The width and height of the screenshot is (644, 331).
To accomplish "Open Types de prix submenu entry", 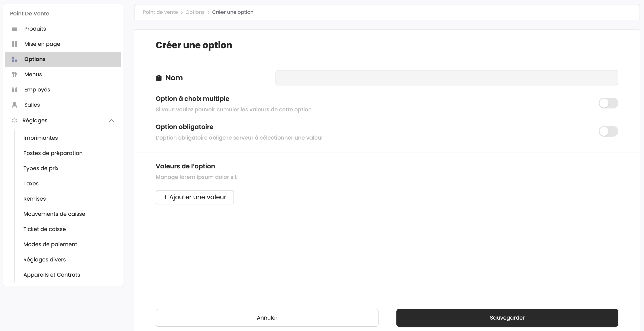I will click(x=41, y=168).
